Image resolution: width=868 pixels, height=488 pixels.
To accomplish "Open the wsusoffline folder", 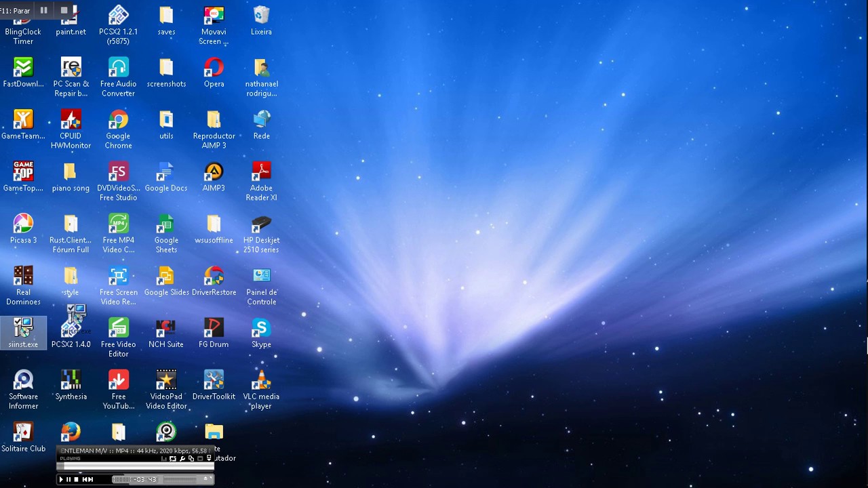I will click(x=214, y=229).
